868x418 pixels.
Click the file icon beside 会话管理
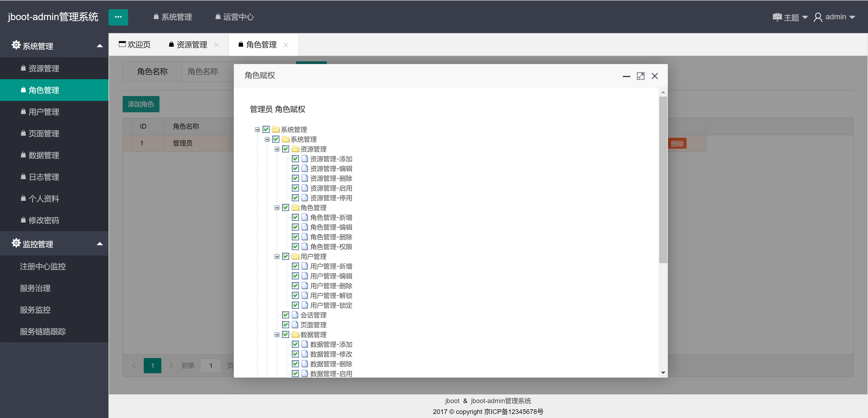click(295, 315)
